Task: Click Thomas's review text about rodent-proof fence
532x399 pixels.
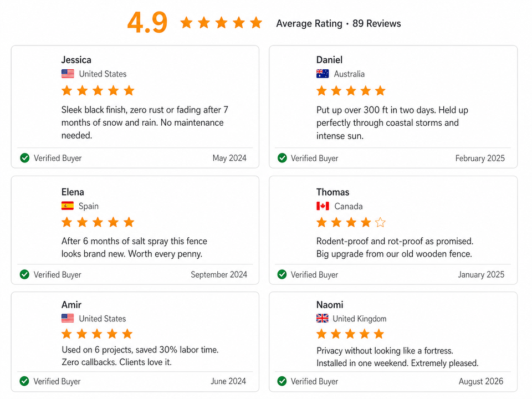Action: coord(395,247)
